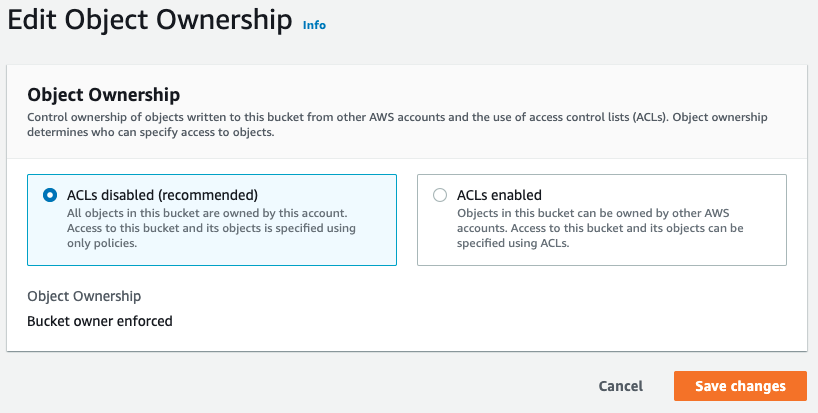
Task: Click 'specified using ACLs.' text in the second option
Action: click(513, 243)
